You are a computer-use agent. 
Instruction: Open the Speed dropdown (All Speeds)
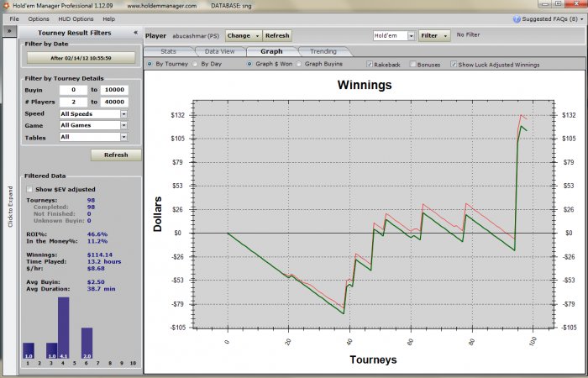click(93, 113)
